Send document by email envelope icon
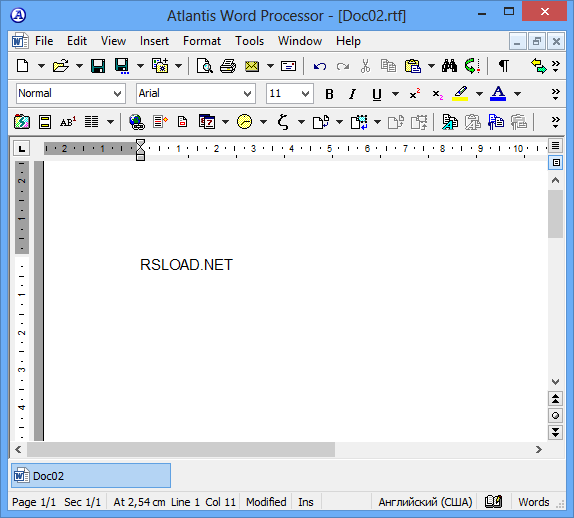 click(252, 66)
